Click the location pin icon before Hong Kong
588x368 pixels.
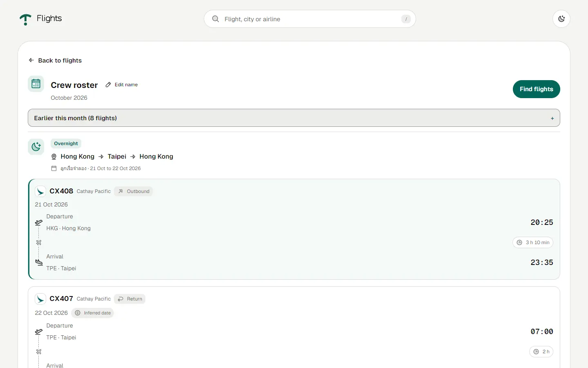pyautogui.click(x=54, y=157)
